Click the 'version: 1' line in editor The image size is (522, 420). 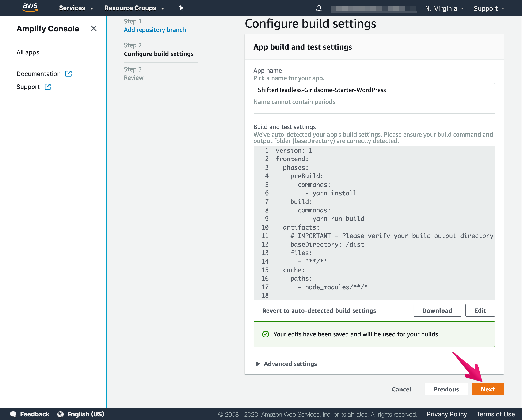pyautogui.click(x=294, y=150)
